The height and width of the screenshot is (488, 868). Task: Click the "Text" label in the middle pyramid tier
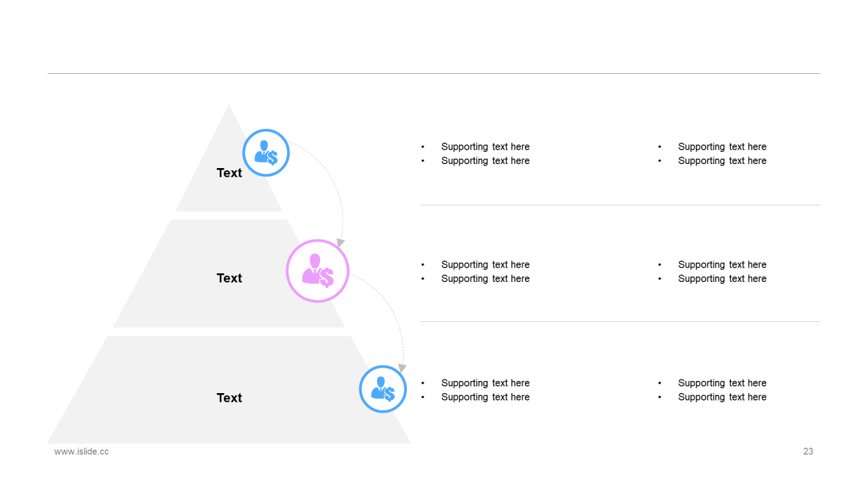[229, 278]
